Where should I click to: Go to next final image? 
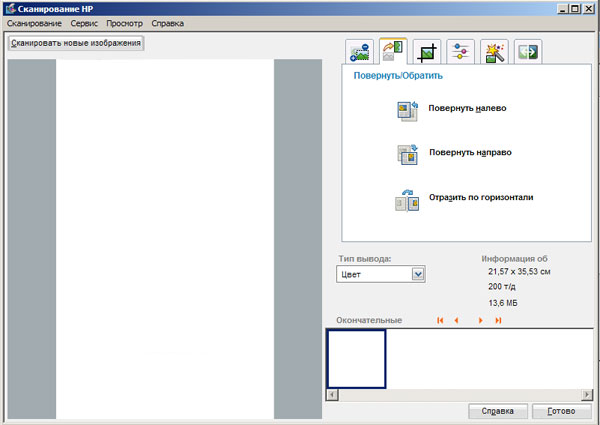click(x=481, y=320)
